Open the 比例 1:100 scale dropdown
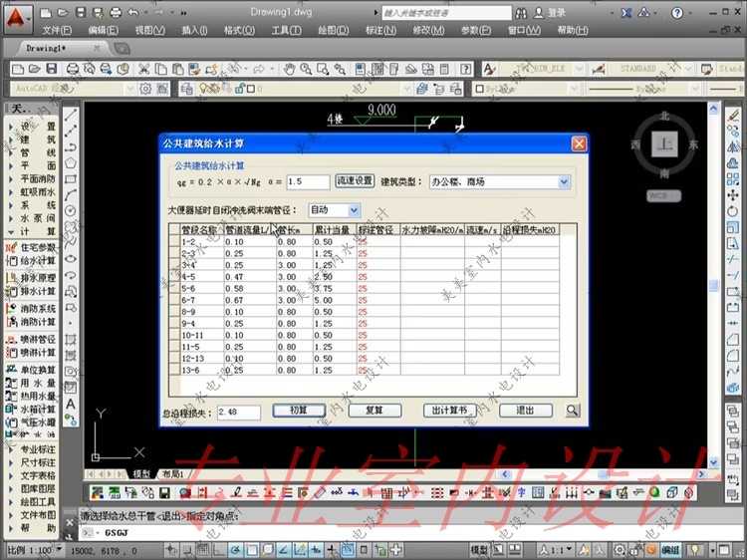747x560 pixels. (x=59, y=549)
